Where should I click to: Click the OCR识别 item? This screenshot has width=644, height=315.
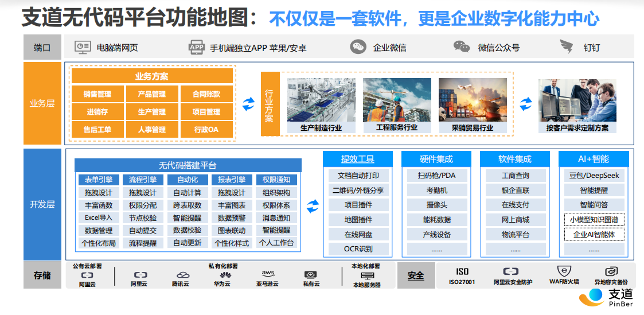point(358,248)
